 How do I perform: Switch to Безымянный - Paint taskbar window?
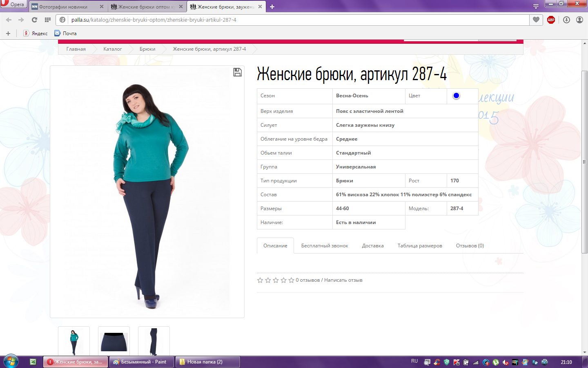[142, 362]
